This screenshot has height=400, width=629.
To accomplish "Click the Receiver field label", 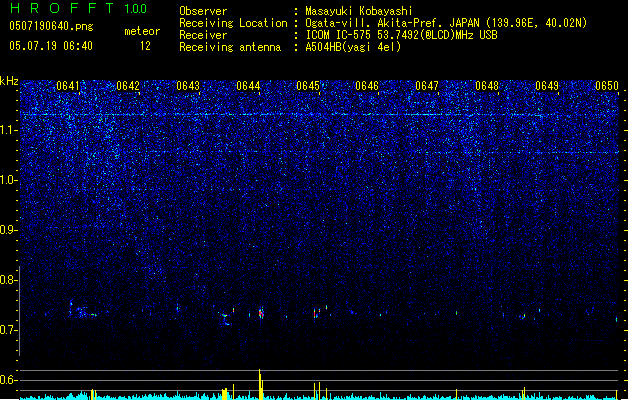I will pos(203,35).
